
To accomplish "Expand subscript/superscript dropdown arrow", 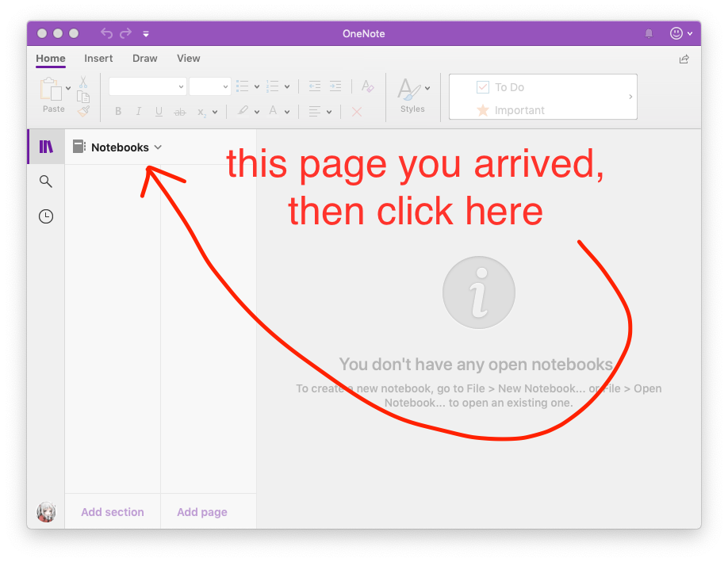I will pos(215,112).
